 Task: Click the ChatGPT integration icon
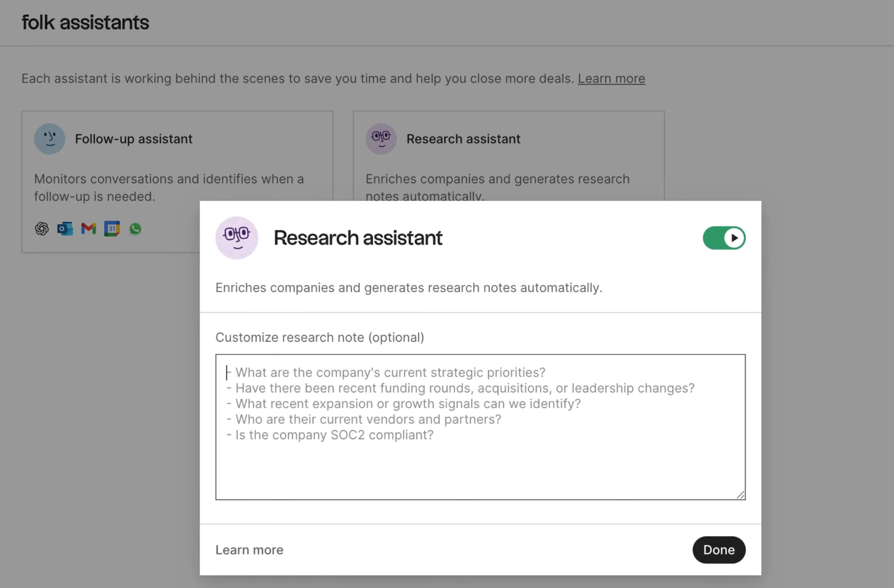click(42, 229)
